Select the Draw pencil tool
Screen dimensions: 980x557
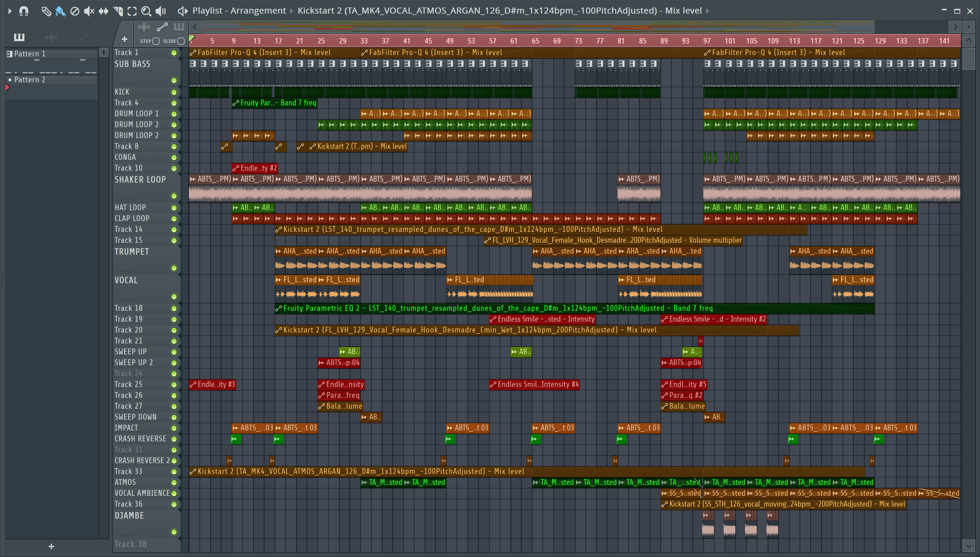point(46,11)
